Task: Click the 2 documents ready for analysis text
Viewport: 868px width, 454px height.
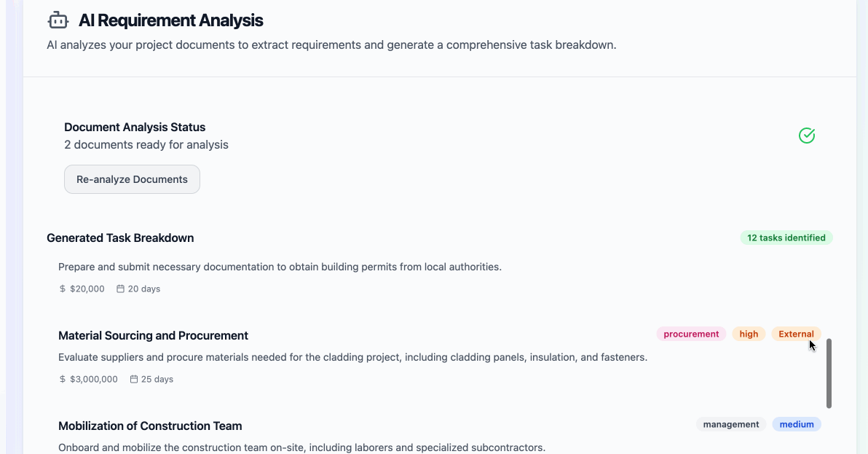Action: [x=146, y=144]
